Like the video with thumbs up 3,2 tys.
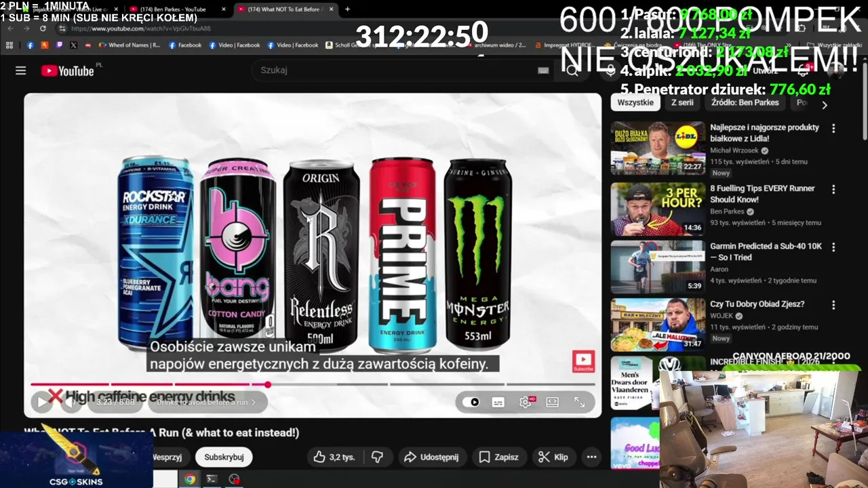The width and height of the screenshot is (868, 488). click(x=334, y=457)
